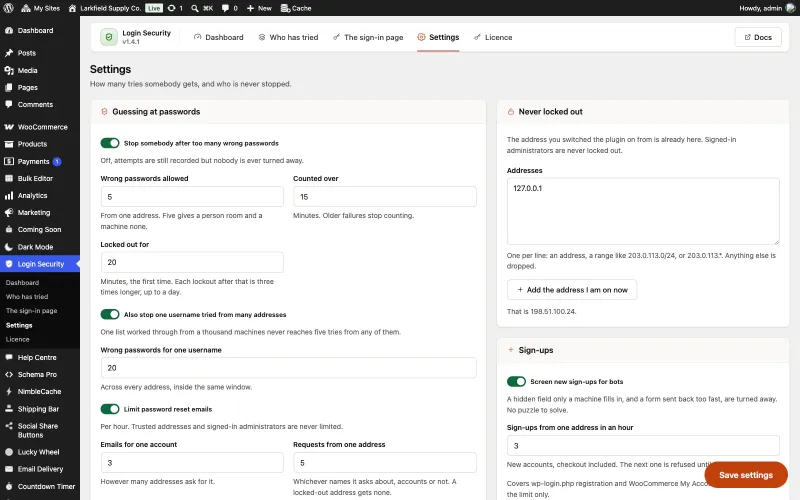This screenshot has height=500, width=800.
Task: Click the updates counter icon
Action: click(175, 8)
